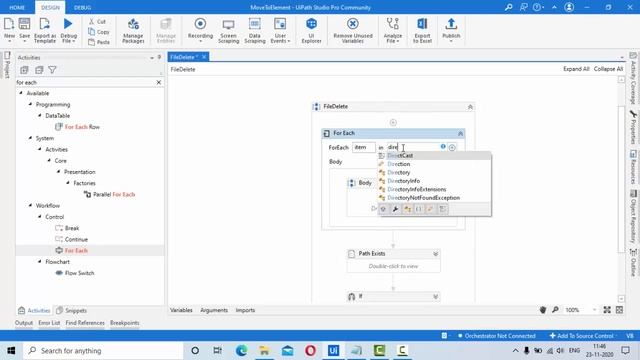Screen dimensions: 640x360
Task: Open Microsoft Edge from taskbar
Action: tap(241, 351)
